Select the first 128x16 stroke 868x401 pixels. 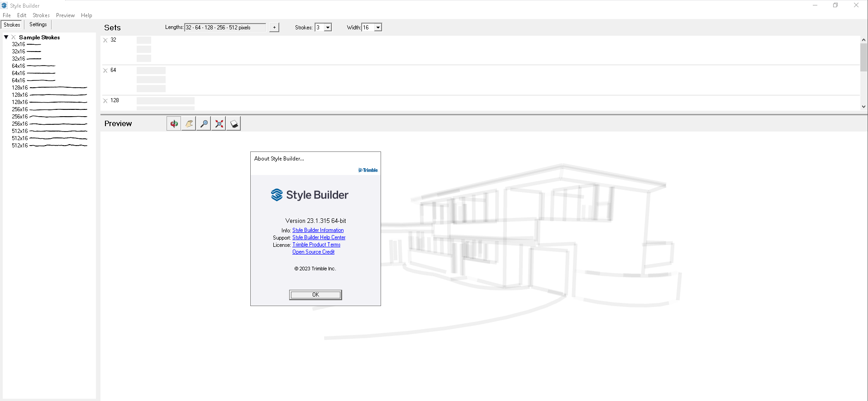[49, 88]
